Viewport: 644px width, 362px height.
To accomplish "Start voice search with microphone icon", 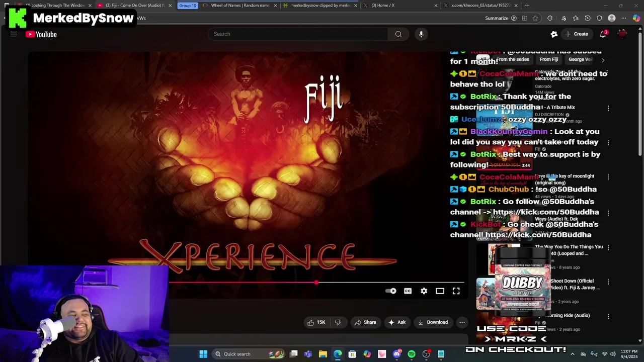I will click(x=421, y=34).
